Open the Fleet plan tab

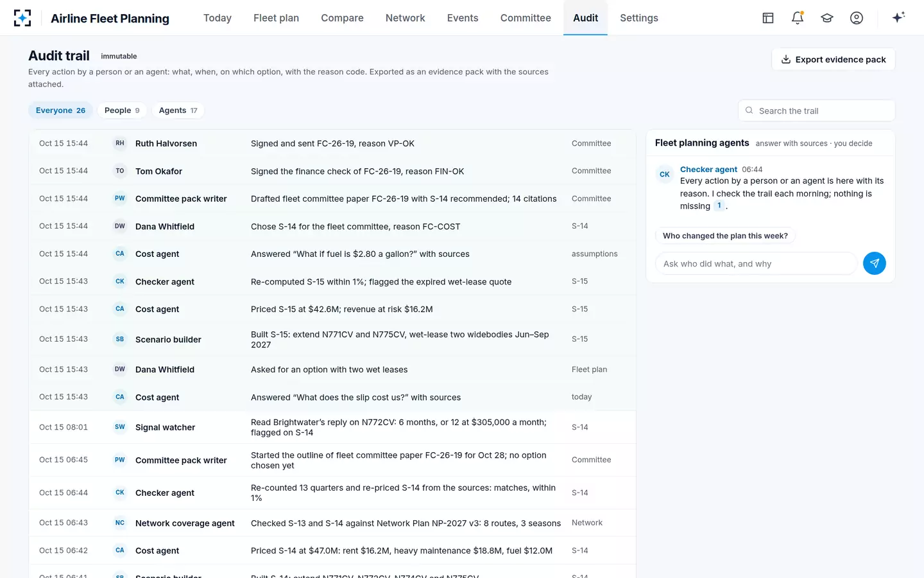click(x=276, y=18)
